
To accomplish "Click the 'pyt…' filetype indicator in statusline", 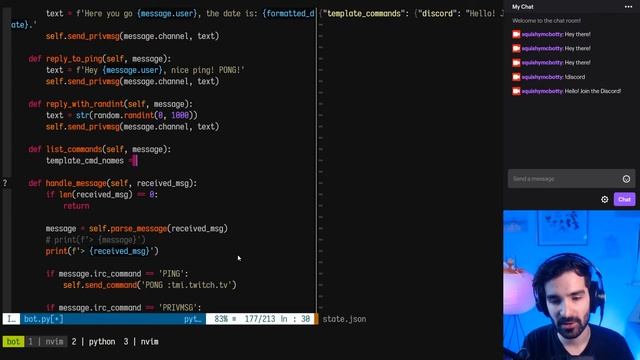I will coord(192,319).
